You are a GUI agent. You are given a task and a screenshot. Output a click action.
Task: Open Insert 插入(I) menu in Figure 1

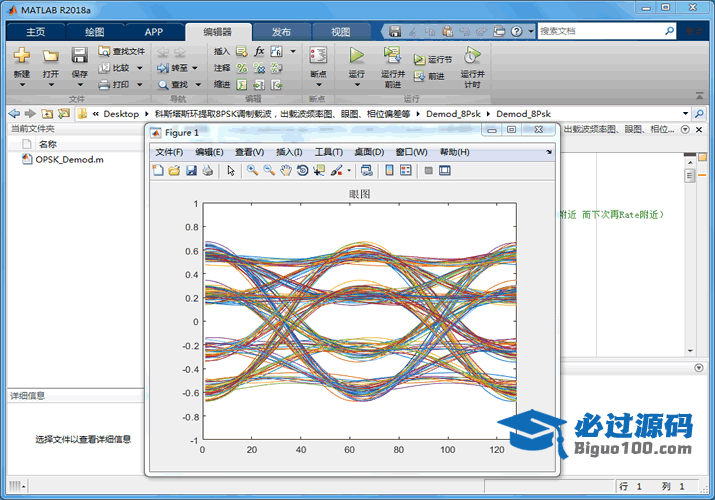(x=289, y=152)
